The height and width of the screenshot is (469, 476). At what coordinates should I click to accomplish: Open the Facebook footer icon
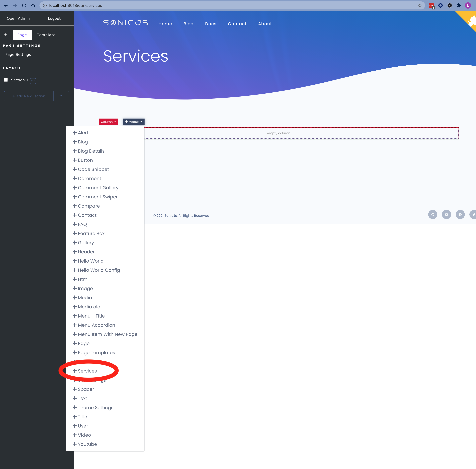(x=460, y=214)
